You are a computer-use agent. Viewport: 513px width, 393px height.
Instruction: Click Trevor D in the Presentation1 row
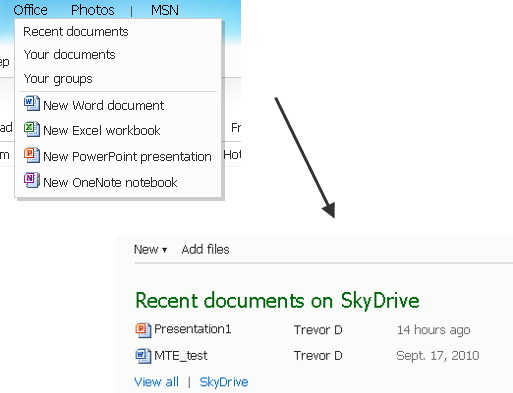(318, 330)
